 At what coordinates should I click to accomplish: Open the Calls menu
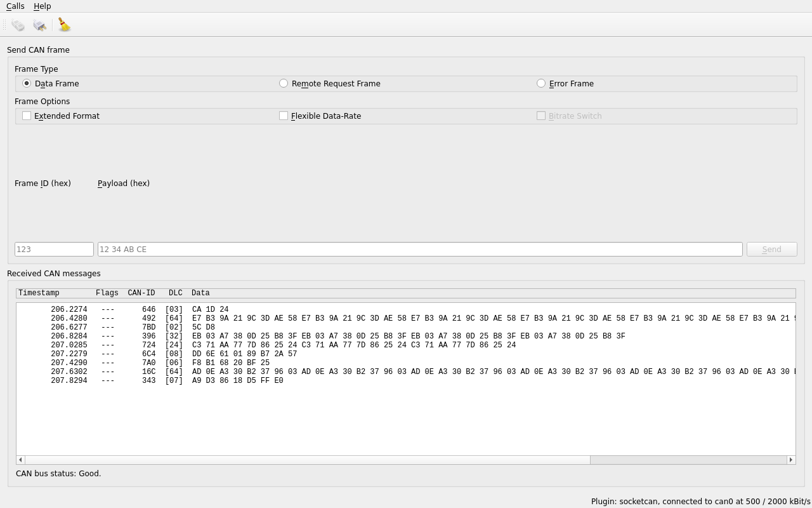tap(15, 6)
